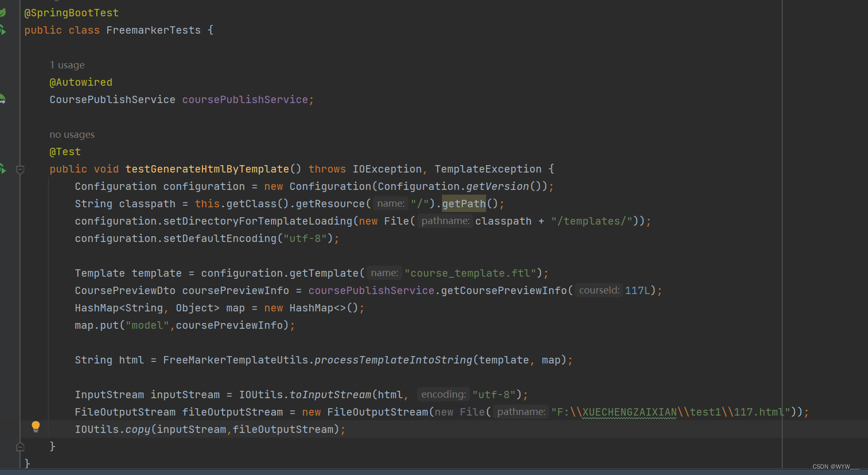The height and width of the screenshot is (475, 868).
Task: Click the testGenerateHtmlByTemplate method name
Action: [207, 169]
